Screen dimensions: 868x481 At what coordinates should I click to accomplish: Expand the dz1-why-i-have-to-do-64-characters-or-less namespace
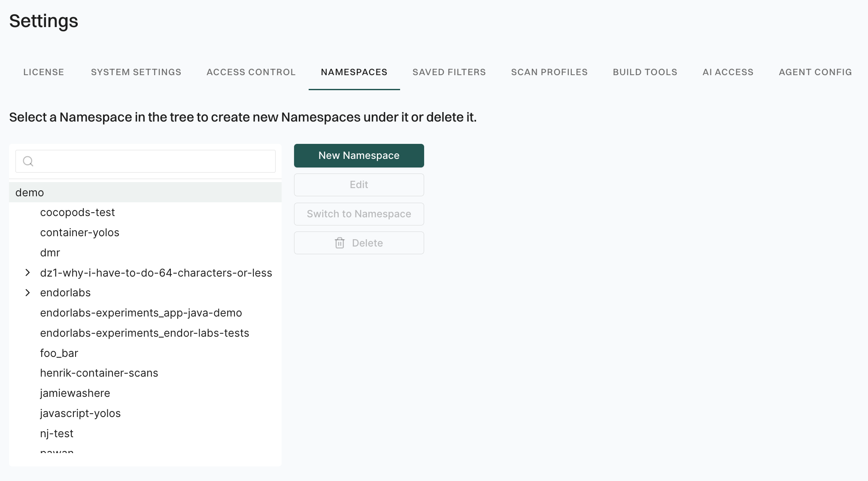tap(28, 272)
